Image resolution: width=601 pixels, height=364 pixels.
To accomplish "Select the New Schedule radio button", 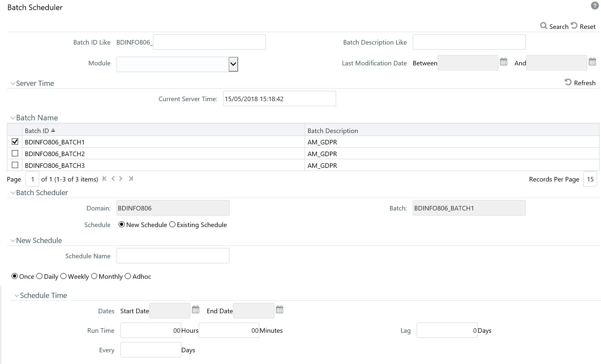I will point(122,224).
